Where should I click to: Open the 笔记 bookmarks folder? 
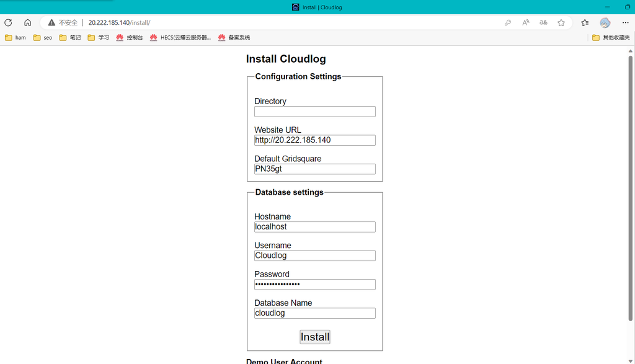coord(70,38)
